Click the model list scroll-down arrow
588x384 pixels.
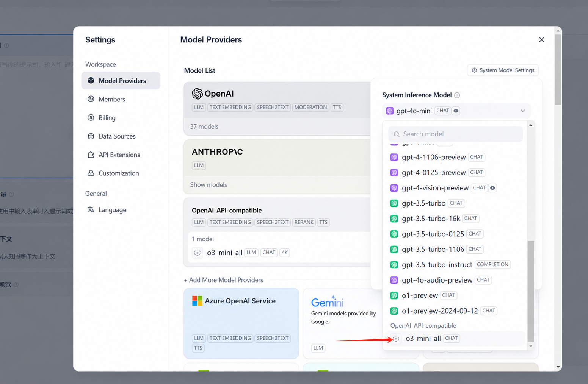pyautogui.click(x=531, y=346)
